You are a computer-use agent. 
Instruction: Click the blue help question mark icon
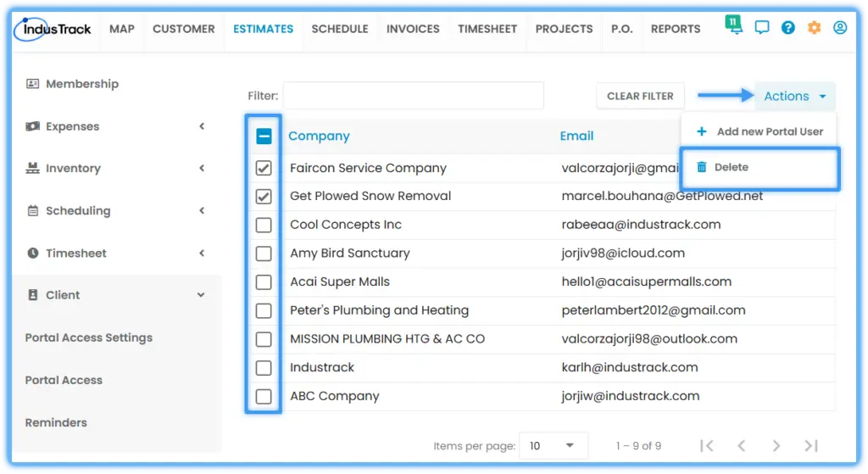[787, 28]
